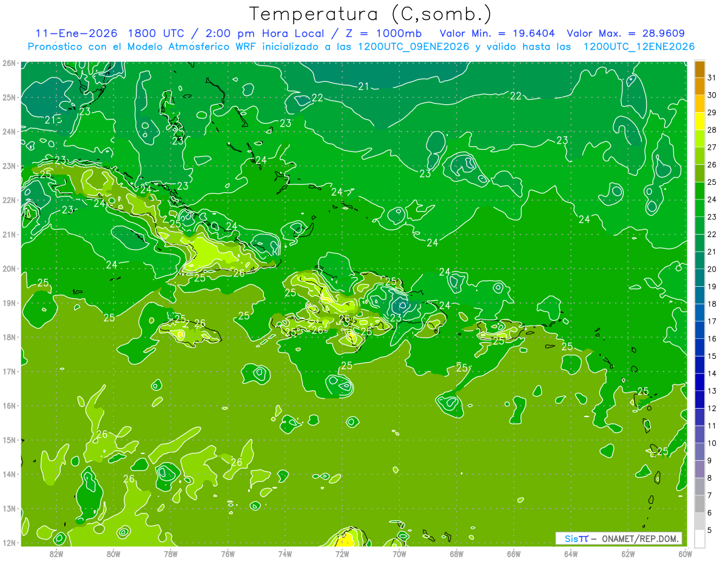Image resolution: width=728 pixels, height=562 pixels.
Task: Click the 60W longitude axis label
Action: [x=685, y=553]
